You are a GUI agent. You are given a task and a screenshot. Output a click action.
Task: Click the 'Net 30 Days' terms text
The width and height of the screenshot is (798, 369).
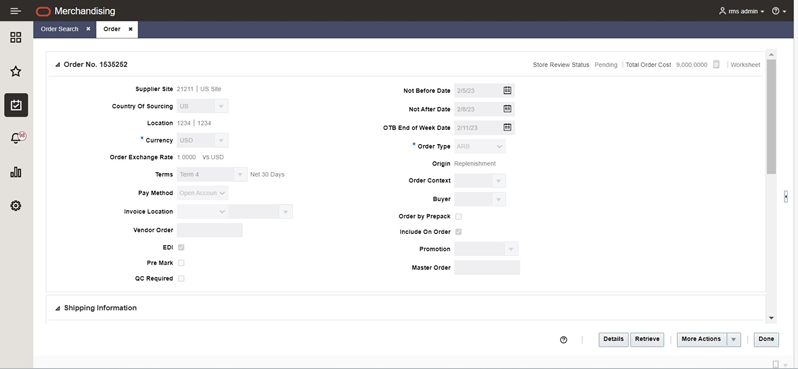click(x=267, y=175)
